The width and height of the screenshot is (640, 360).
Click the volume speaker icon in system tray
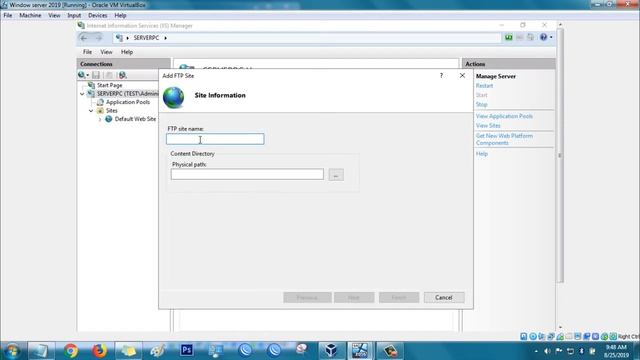tap(547, 351)
